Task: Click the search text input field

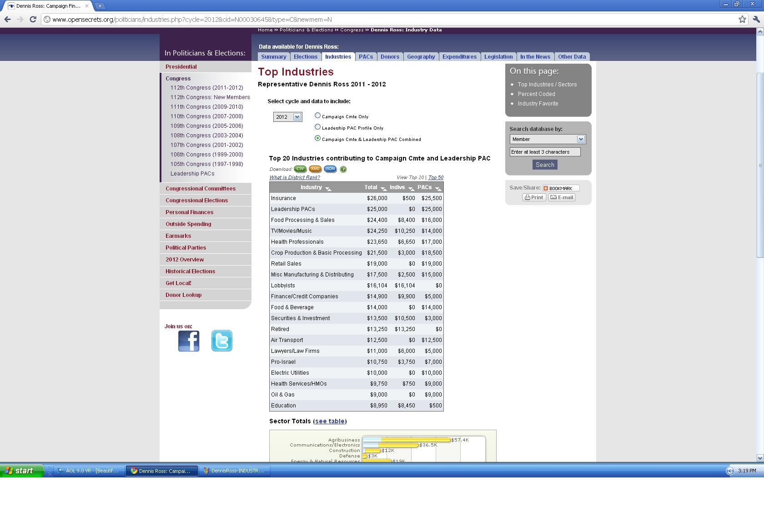Action: pyautogui.click(x=545, y=152)
